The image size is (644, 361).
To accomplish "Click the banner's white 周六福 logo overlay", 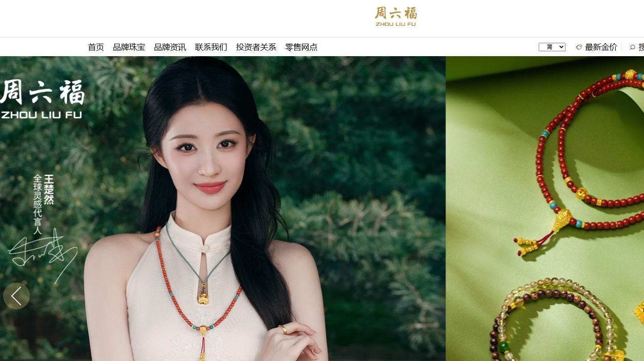I will 42,98.
